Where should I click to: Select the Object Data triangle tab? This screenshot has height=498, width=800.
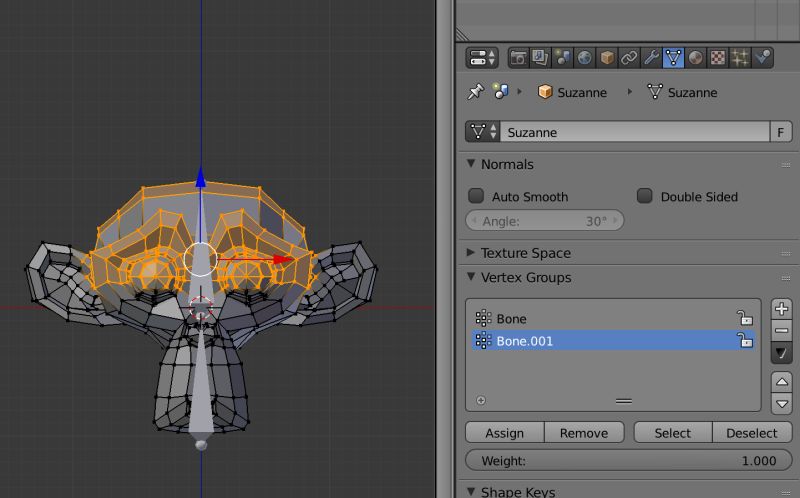(x=673, y=58)
